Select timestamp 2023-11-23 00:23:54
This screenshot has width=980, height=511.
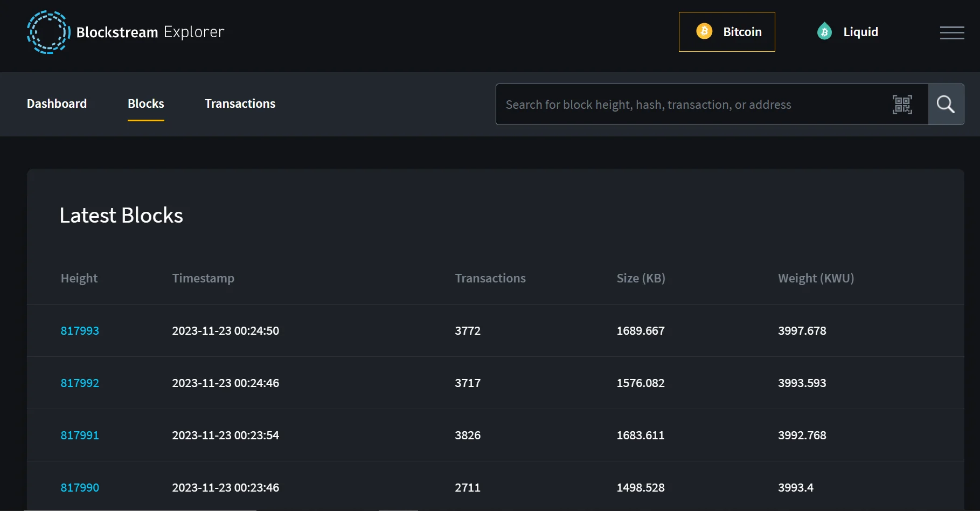(225, 436)
